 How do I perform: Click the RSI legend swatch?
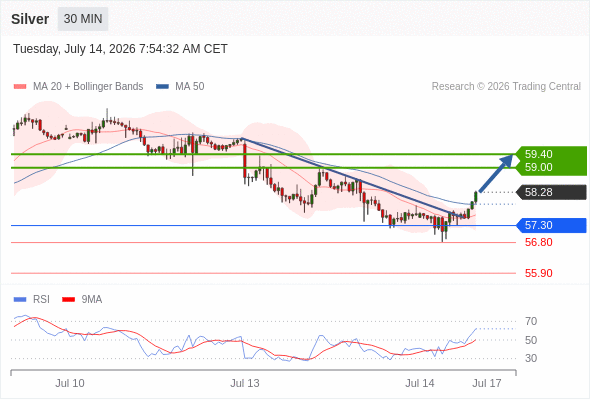tap(20, 300)
